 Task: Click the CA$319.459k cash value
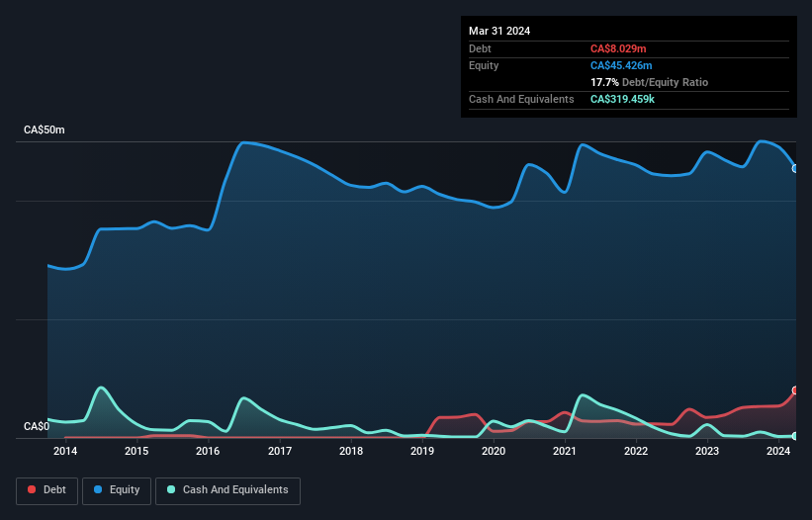622,99
